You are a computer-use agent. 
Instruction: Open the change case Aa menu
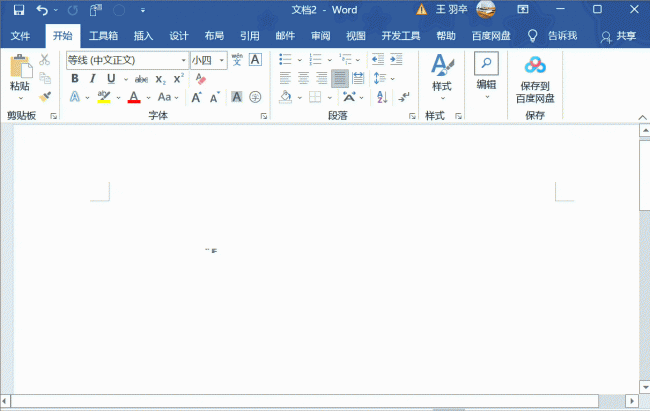168,97
